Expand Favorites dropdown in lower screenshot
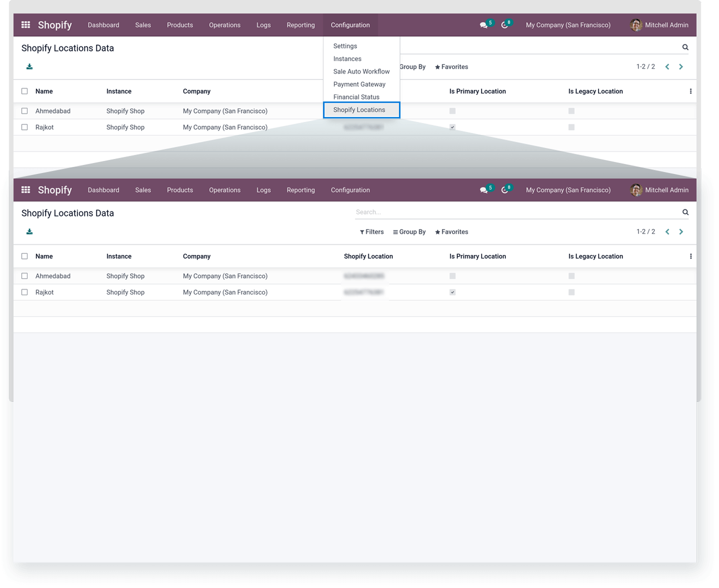719x588 pixels. tap(451, 232)
